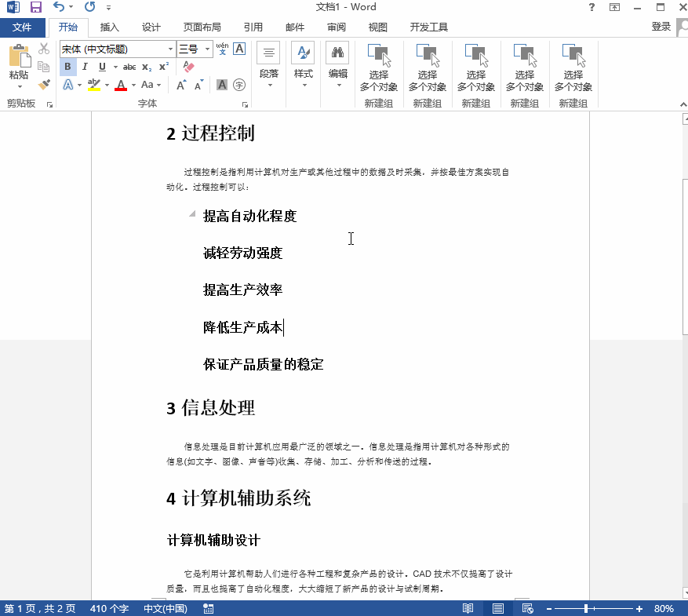Open font color dropdown arrow
The image size is (688, 616).
pos(133,85)
